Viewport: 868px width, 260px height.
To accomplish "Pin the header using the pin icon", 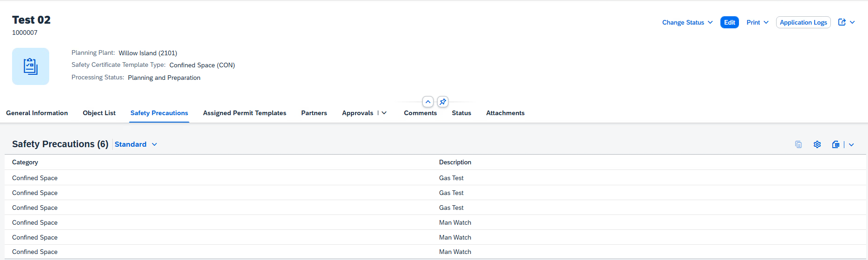I will coord(443,102).
